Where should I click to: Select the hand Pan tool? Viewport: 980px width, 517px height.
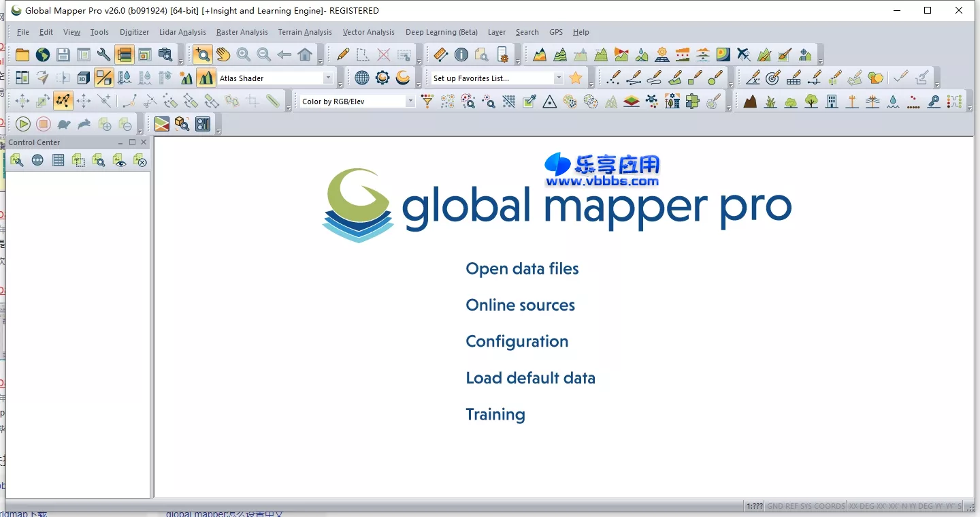click(x=222, y=54)
